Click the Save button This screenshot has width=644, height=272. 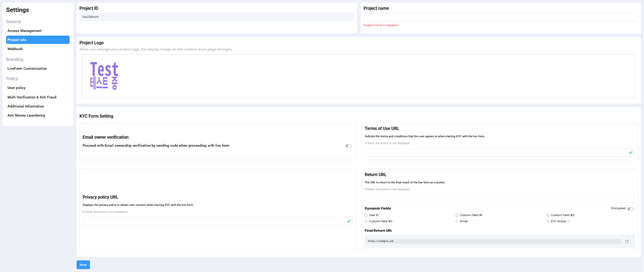coord(83,265)
